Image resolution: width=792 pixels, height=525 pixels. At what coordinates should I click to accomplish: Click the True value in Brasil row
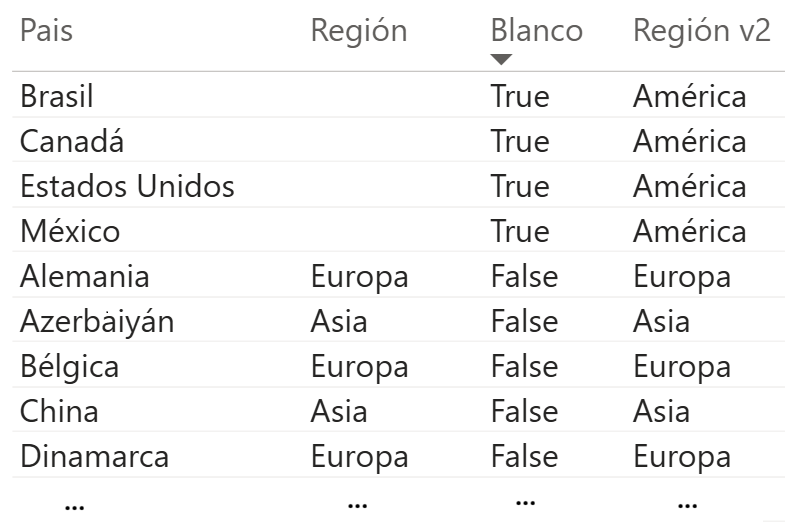(x=520, y=97)
